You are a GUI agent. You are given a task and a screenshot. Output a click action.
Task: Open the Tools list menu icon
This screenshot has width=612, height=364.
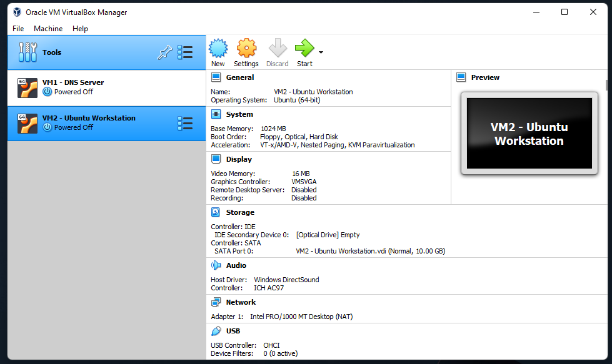click(185, 52)
